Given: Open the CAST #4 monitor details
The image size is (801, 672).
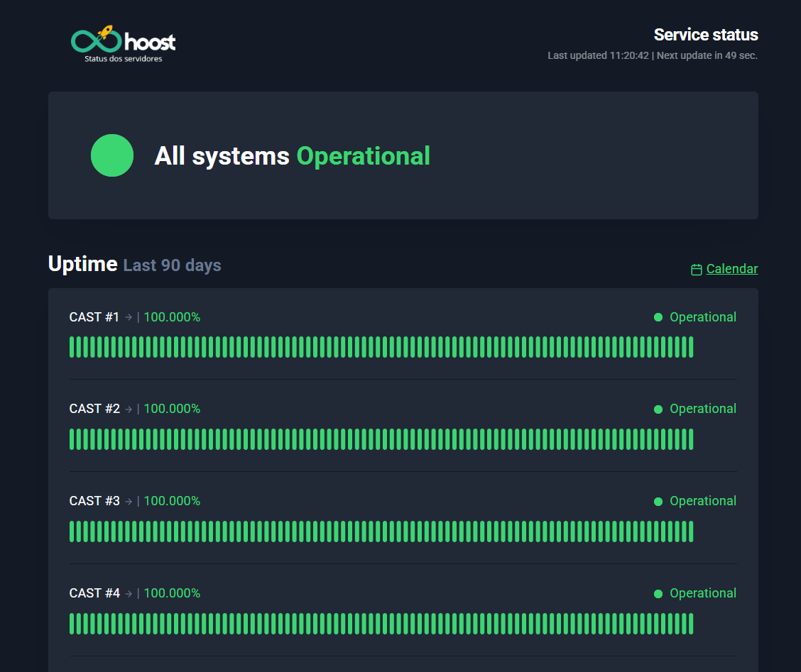Looking at the screenshot, I should 94,593.
